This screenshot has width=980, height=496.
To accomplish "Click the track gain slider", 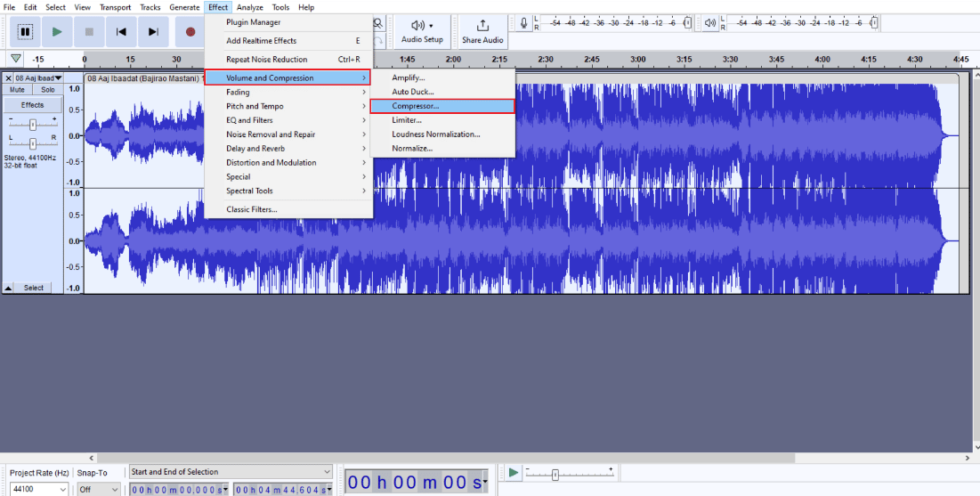I will coord(33,125).
